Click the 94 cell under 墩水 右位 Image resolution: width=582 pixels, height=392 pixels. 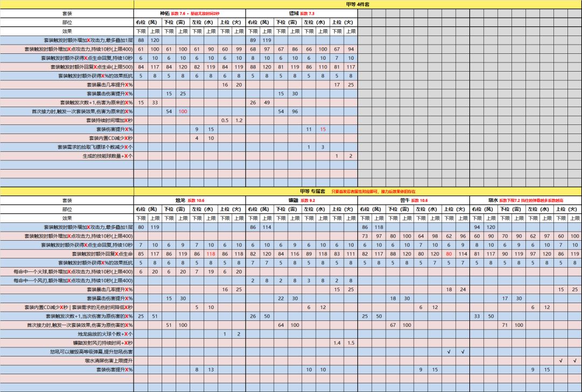coord(476,227)
